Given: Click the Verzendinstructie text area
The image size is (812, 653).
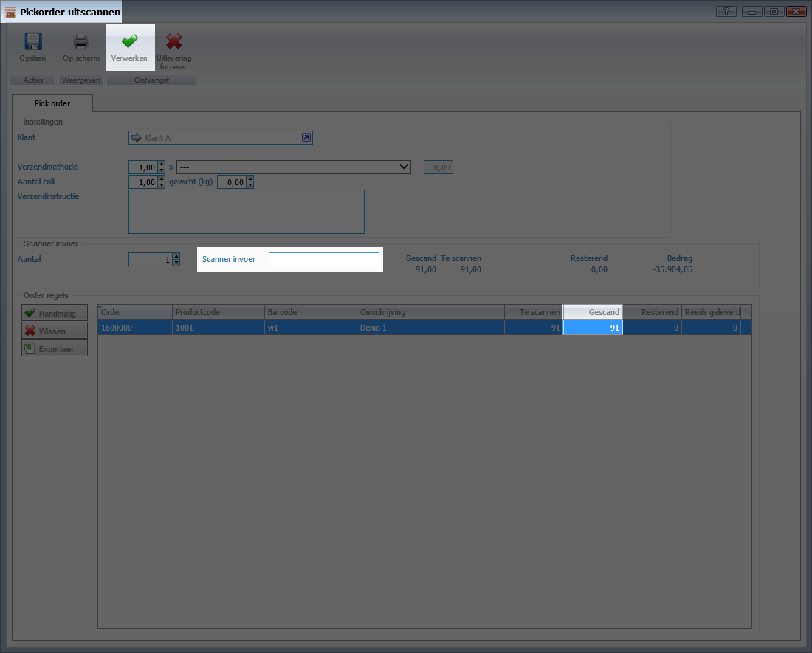Looking at the screenshot, I should tap(246, 212).
